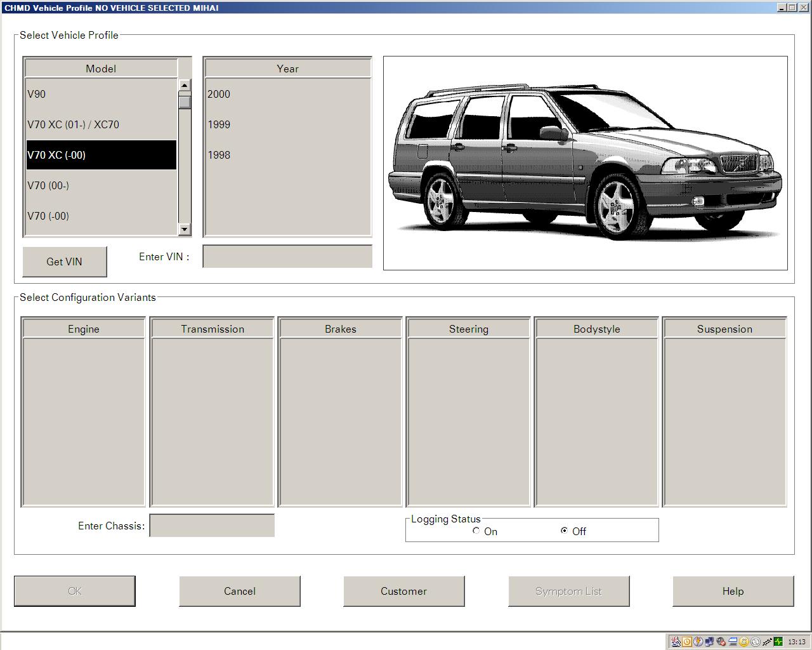
Task: Click the lightning bolt tray icon
Action: click(x=698, y=642)
